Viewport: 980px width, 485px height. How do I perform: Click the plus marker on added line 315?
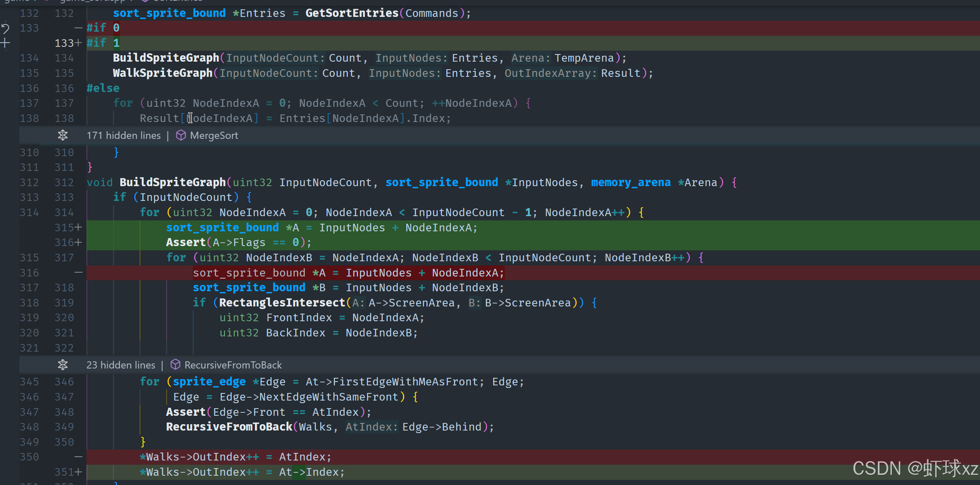(x=78, y=228)
